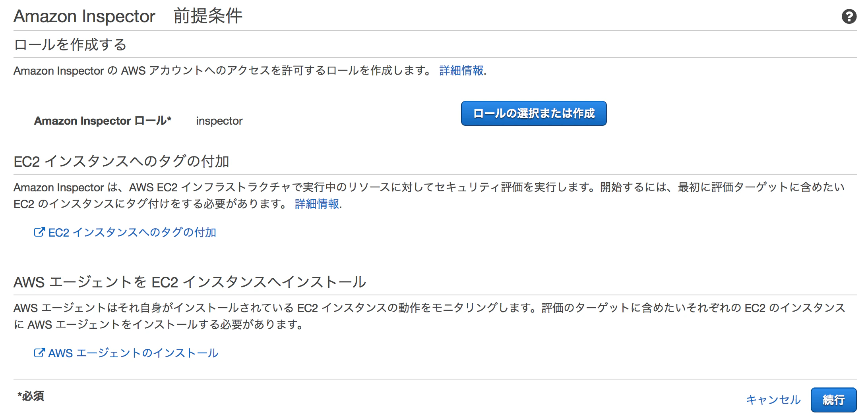Select the キャンセル link
The height and width of the screenshot is (420, 868).
[773, 400]
